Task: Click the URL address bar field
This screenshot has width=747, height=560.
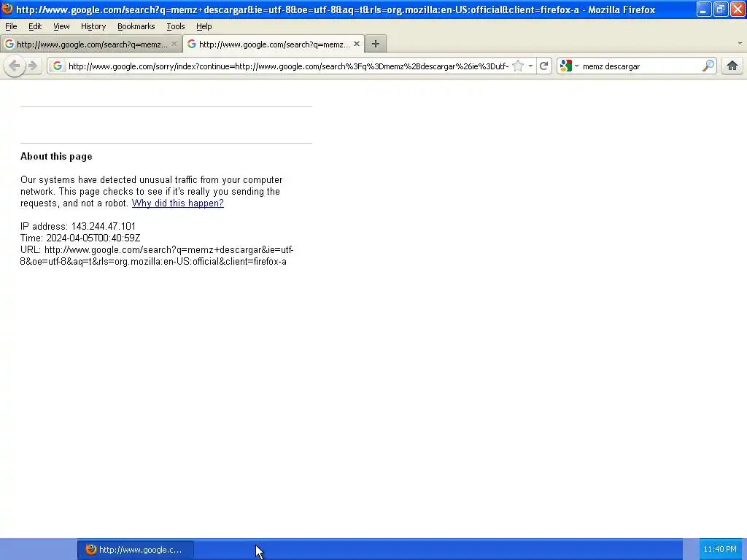Action: 288,66
